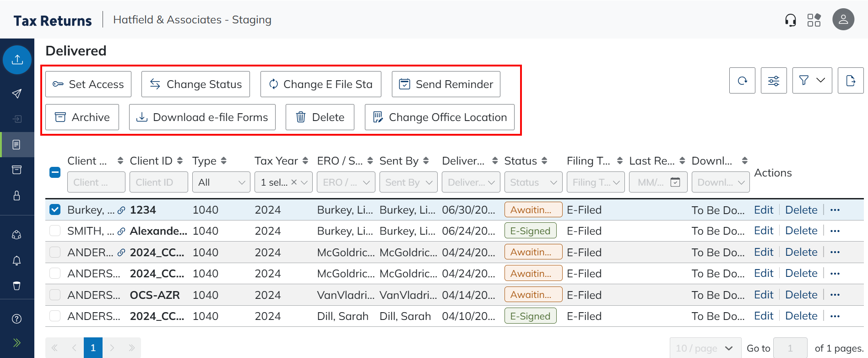Click the export to file icon
Image resolution: width=868 pixels, height=358 pixels.
(851, 81)
